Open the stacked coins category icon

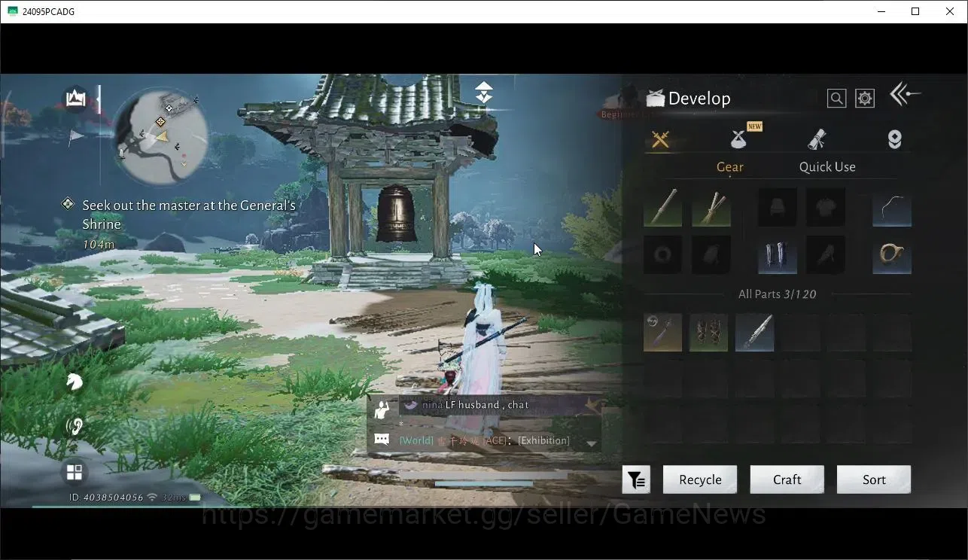click(894, 139)
